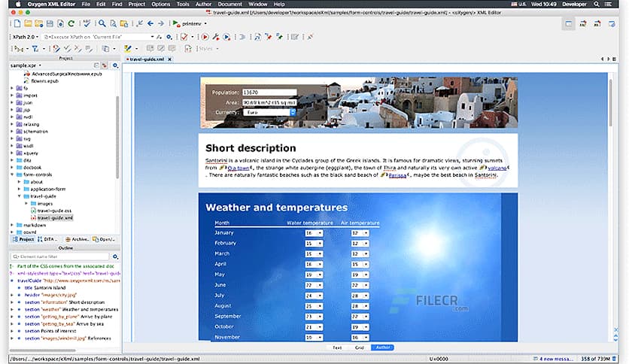Image resolution: width=629 pixels, height=364 pixels.
Task: Click the Find in Files icon
Action: point(113,23)
